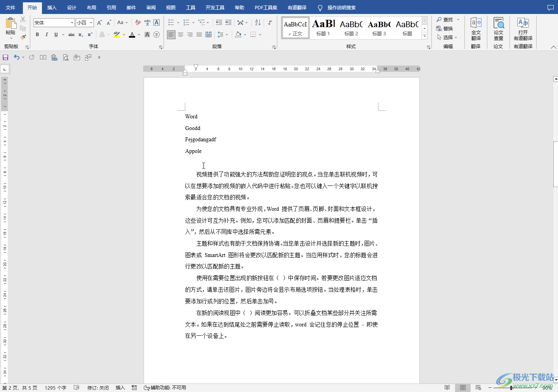Click the lightbulb Tell Me search icon
The width and height of the screenshot is (558, 392).
pos(320,8)
